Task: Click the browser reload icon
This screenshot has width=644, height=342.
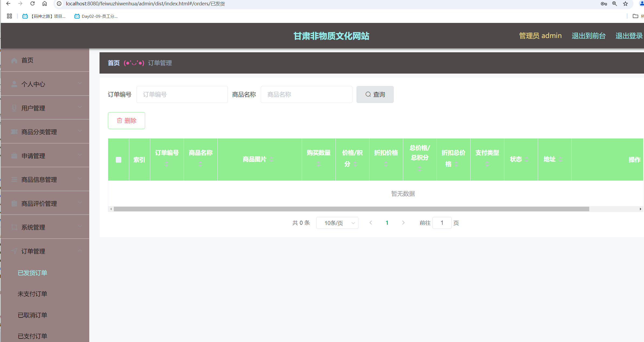Action: pos(32,4)
